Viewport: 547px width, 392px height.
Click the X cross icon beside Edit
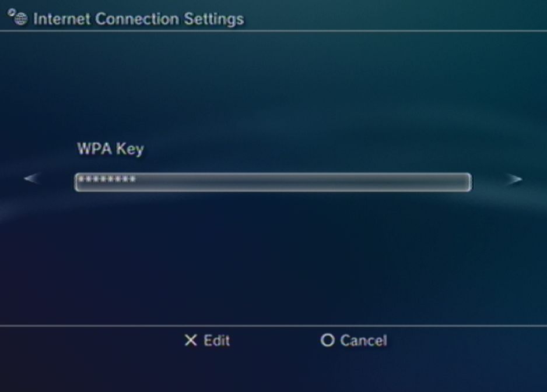(190, 340)
